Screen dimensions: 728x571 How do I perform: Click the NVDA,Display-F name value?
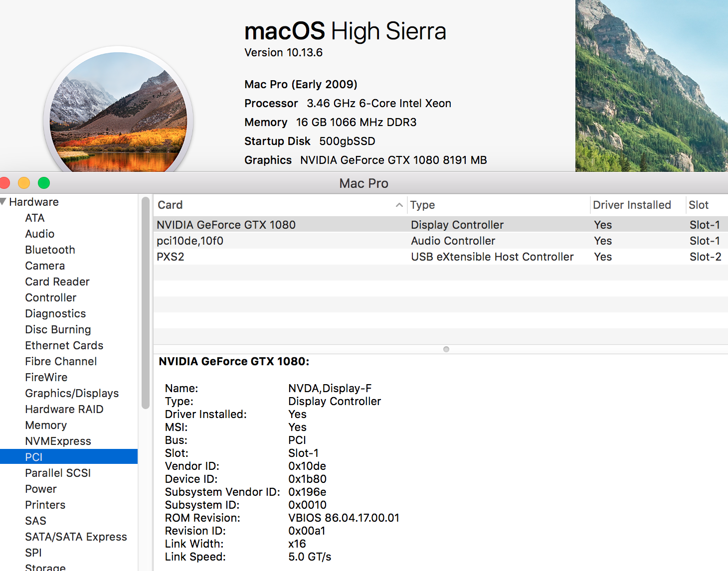(x=330, y=388)
